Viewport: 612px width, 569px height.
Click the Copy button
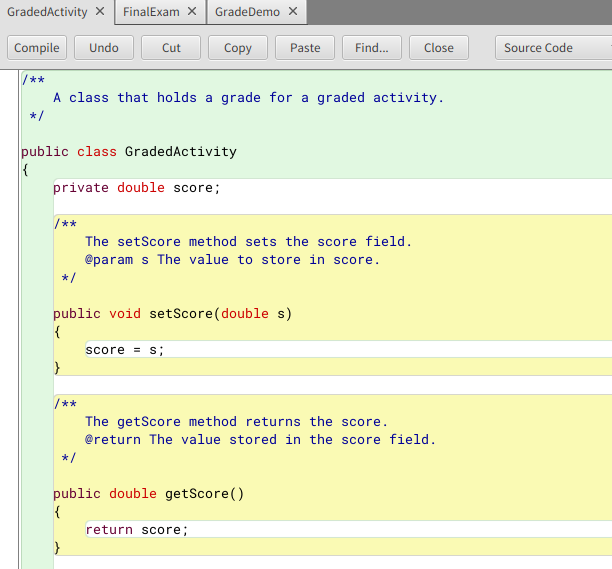pyautogui.click(x=238, y=48)
